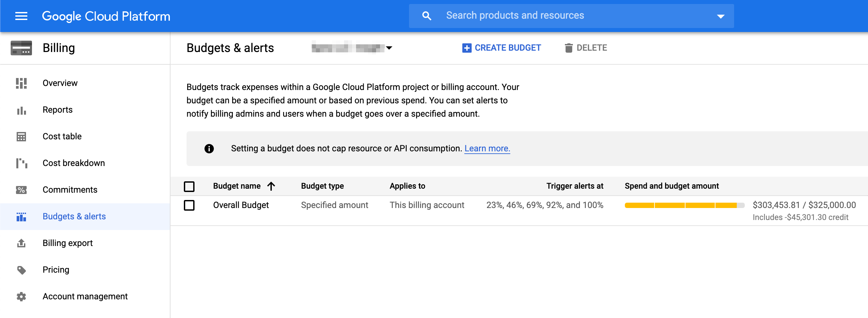Click the This billing account cell

coord(427,205)
